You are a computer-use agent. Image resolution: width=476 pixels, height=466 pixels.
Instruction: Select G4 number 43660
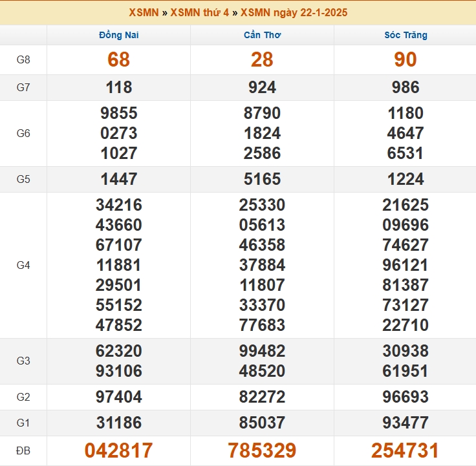click(119, 225)
